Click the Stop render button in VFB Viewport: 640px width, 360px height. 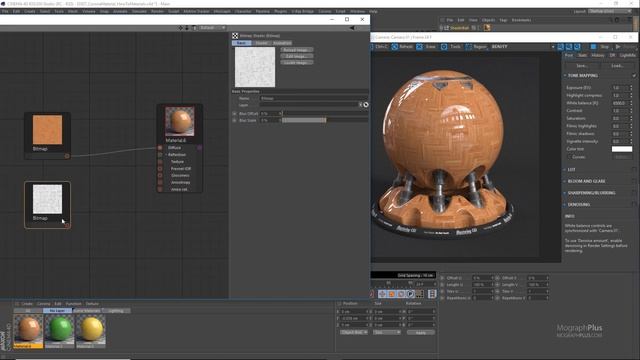(600, 47)
